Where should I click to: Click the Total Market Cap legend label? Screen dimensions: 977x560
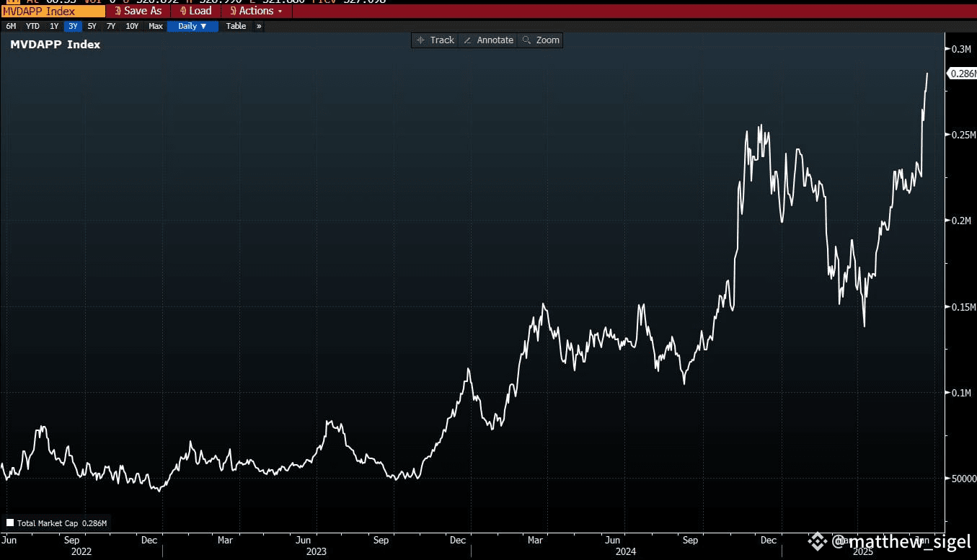[48, 523]
